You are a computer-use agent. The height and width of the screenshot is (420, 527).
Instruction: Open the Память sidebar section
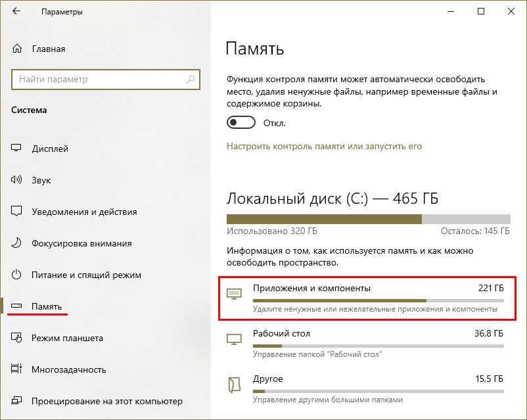pos(47,306)
